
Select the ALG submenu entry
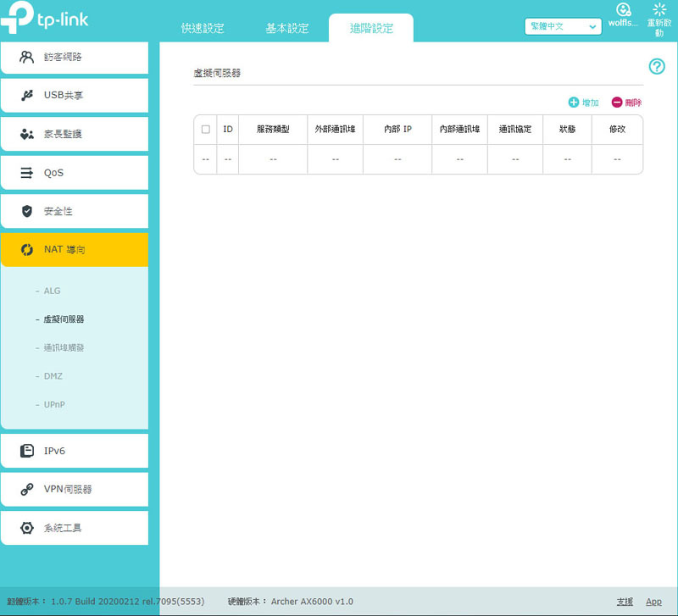point(52,291)
